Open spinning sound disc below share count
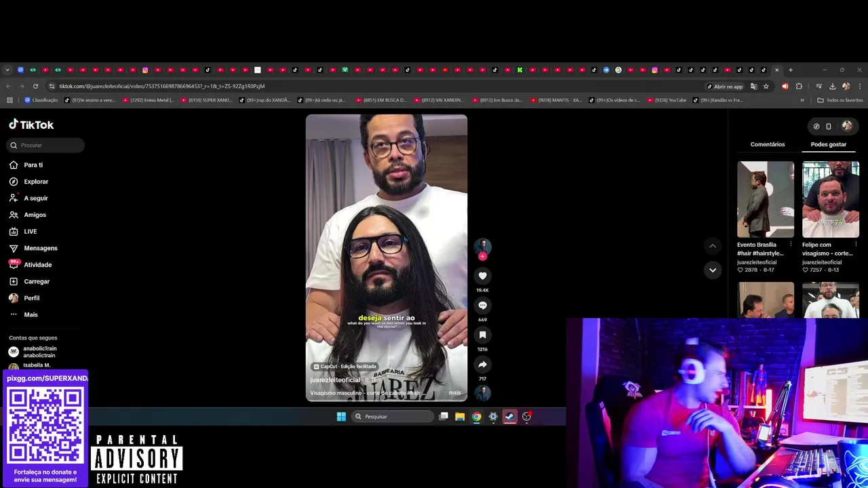 482,392
